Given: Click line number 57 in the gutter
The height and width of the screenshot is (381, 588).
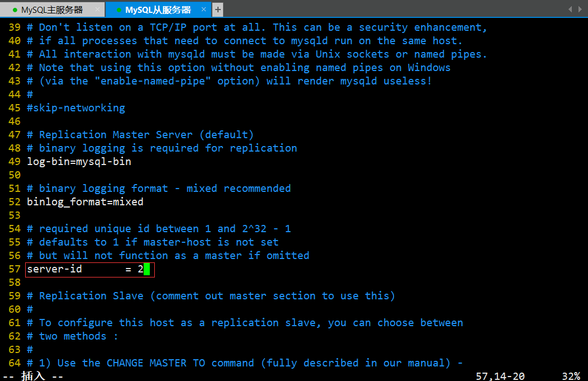Looking at the screenshot, I should pyautogui.click(x=15, y=269).
